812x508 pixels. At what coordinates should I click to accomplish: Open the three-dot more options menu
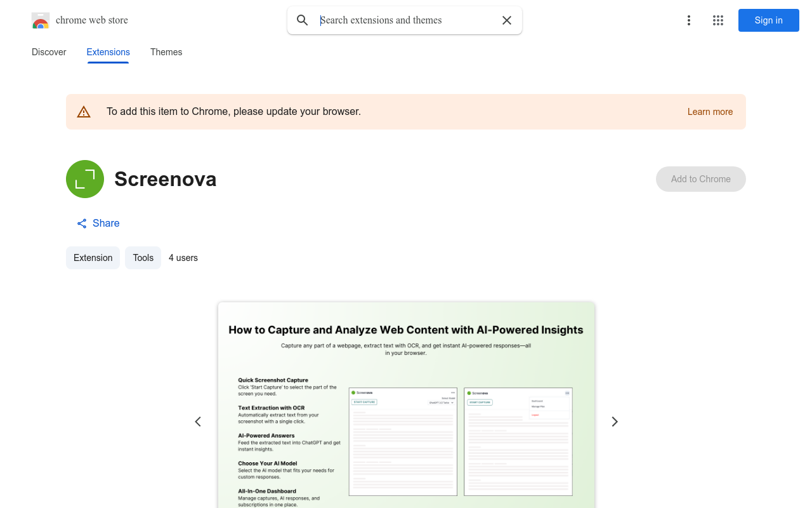click(689, 20)
